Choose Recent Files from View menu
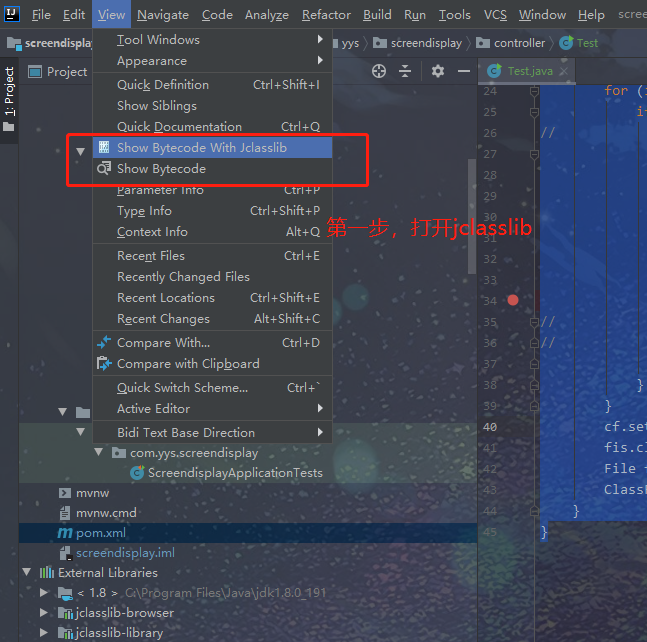647x642 pixels. [213, 255]
